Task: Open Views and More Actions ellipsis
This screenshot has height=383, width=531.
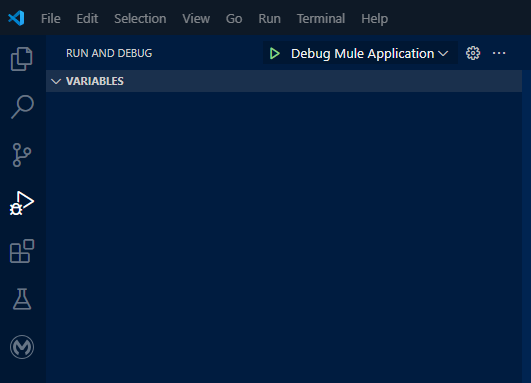Action: (x=499, y=53)
